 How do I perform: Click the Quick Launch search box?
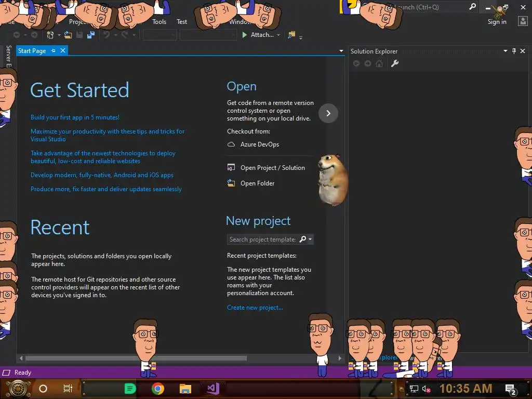420,7
